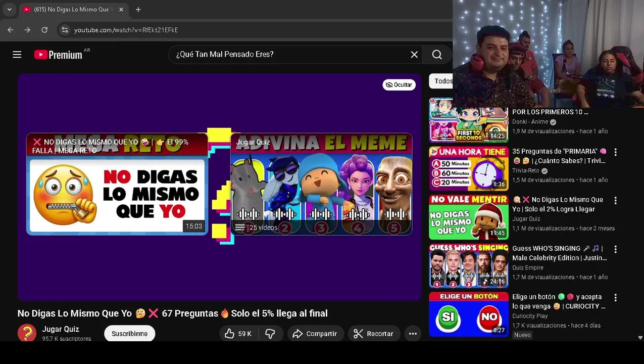
Task: Open Elige Un Botón SI NO thumbnail
Action: tap(469, 314)
